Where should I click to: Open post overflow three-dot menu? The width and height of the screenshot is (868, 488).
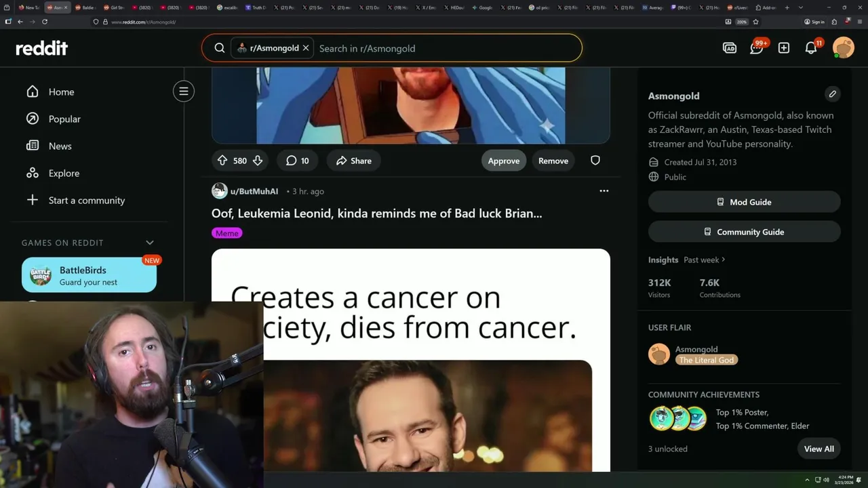click(604, 191)
